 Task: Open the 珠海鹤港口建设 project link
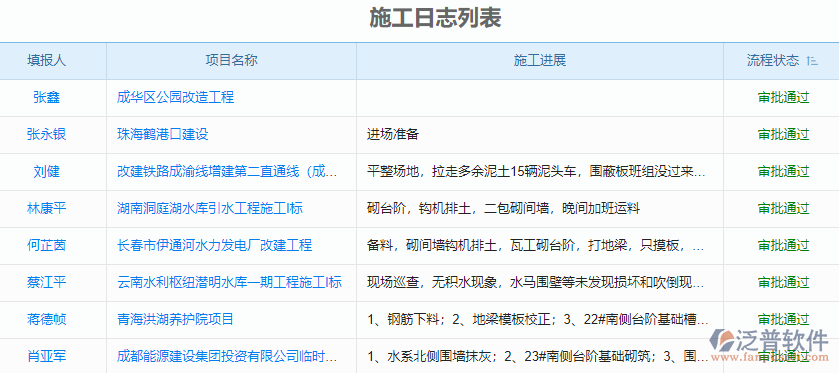click(163, 134)
